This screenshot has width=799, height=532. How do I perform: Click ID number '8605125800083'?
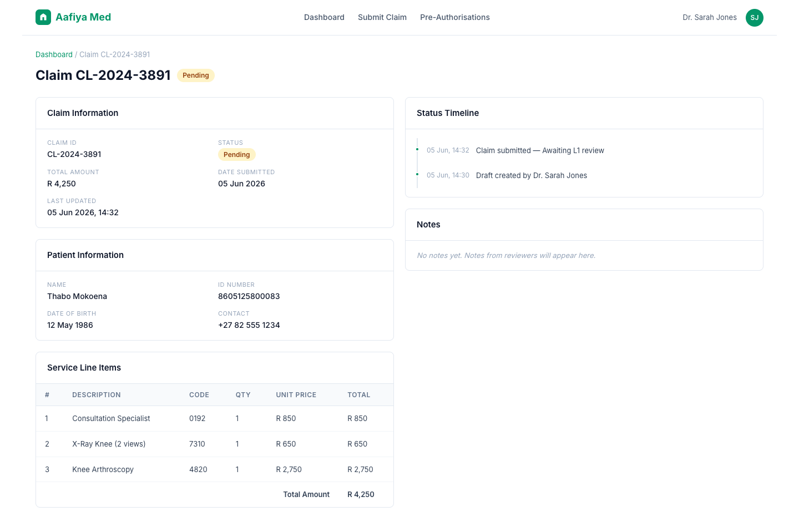tap(249, 296)
